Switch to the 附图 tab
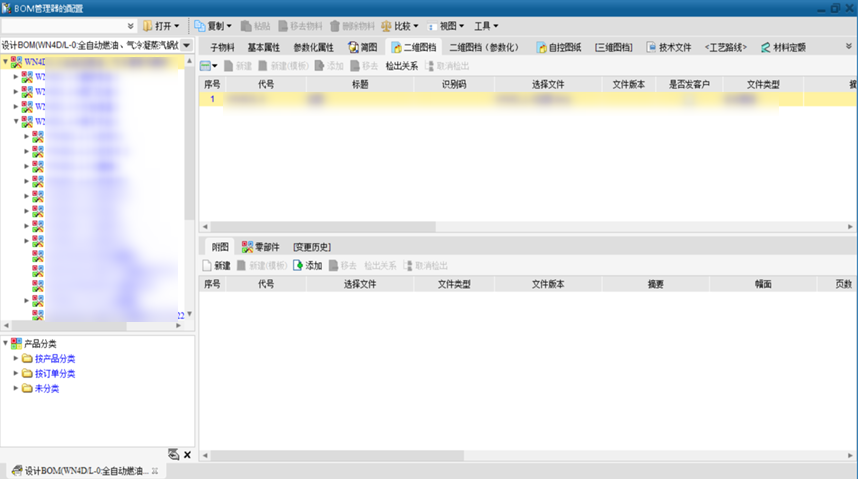Image resolution: width=858 pixels, height=479 pixels. tap(220, 247)
